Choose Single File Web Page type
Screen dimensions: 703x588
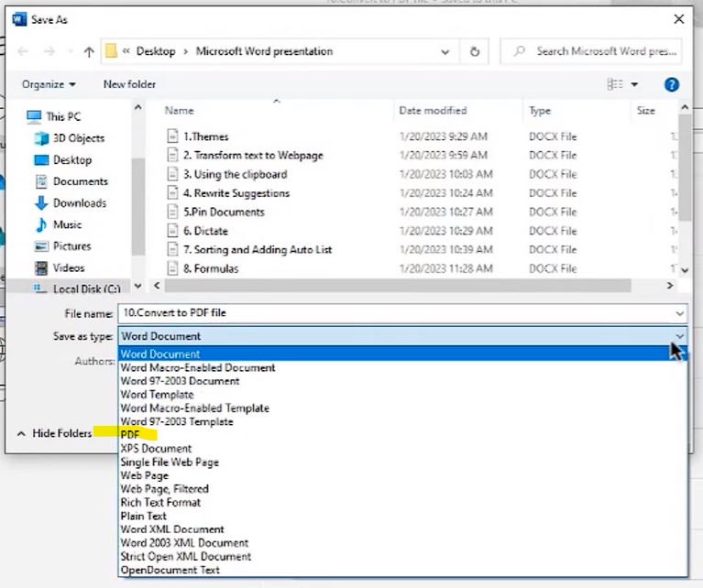(x=402, y=462)
